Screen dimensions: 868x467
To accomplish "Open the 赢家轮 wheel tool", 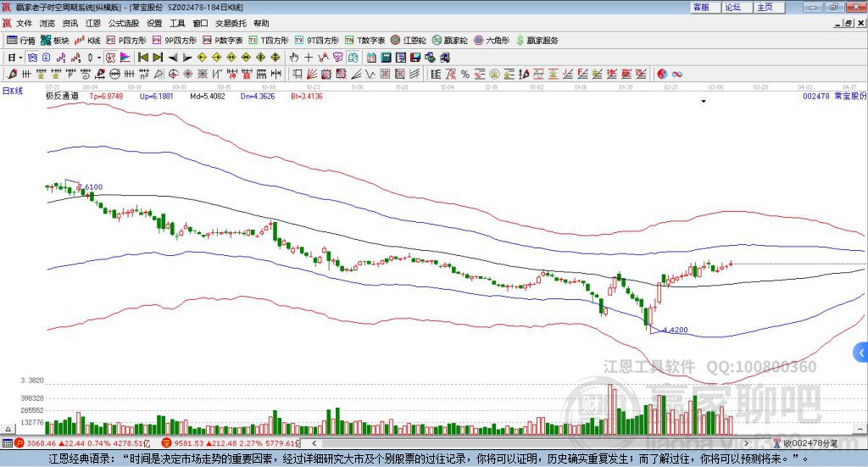I will (x=450, y=41).
